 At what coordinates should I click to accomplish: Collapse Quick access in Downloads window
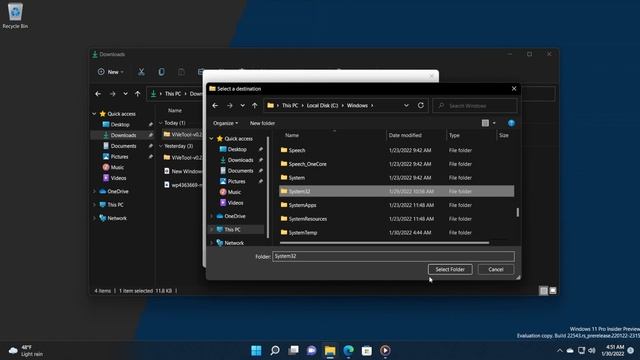point(94,114)
